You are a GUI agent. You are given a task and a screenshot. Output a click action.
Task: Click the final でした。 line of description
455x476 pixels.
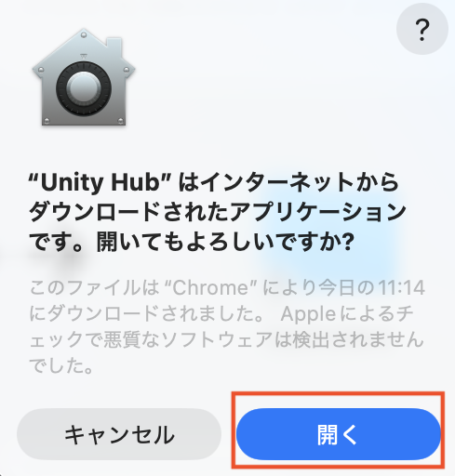click(61, 365)
